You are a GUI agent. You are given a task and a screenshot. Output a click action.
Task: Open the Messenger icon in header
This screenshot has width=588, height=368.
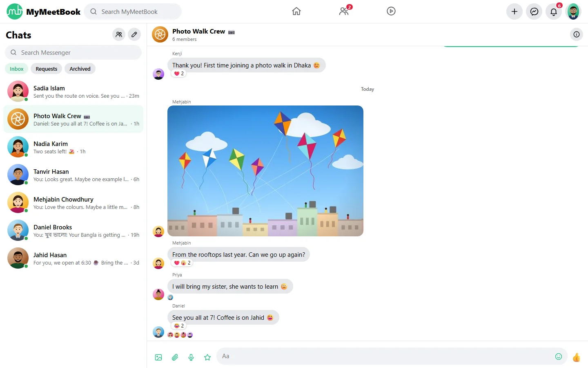tap(534, 11)
